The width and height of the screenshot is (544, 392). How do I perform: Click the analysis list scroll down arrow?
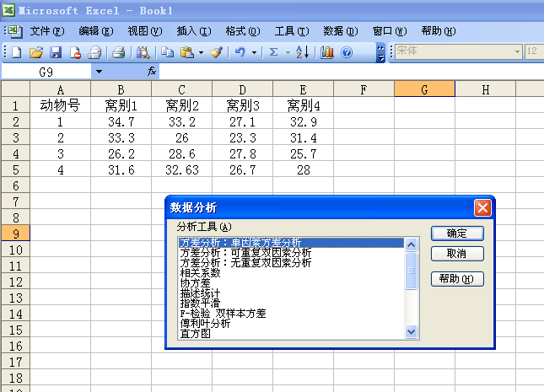pos(411,332)
